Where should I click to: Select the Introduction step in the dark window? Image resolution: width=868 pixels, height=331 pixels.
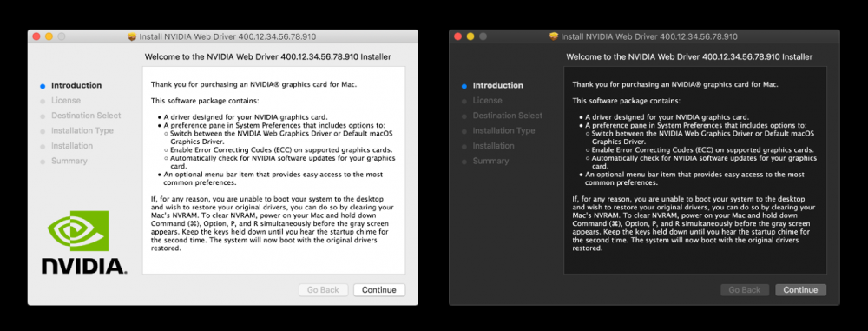click(x=497, y=85)
